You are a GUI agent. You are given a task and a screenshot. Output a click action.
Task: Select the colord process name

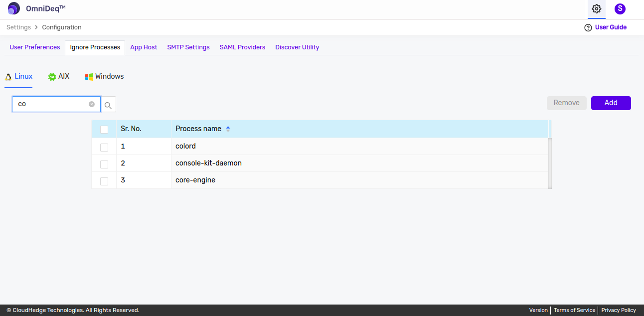tap(185, 146)
